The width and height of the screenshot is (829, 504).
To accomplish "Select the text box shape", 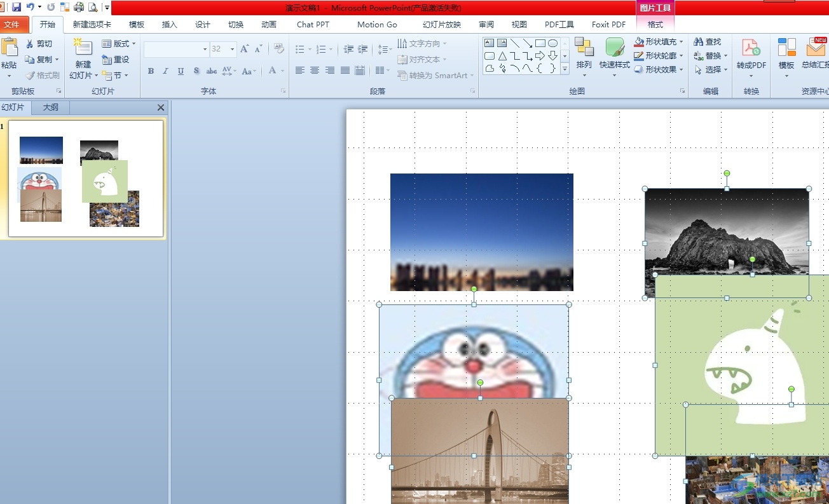I will [x=489, y=43].
